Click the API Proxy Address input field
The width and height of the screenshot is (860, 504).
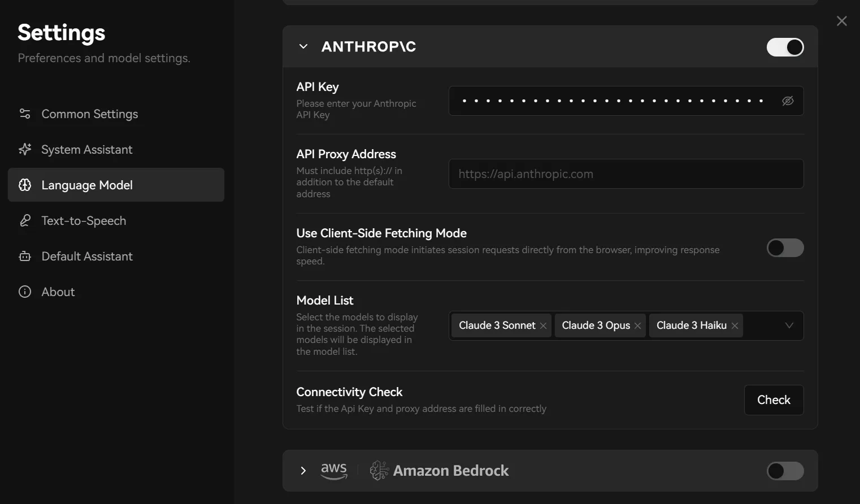click(x=626, y=173)
